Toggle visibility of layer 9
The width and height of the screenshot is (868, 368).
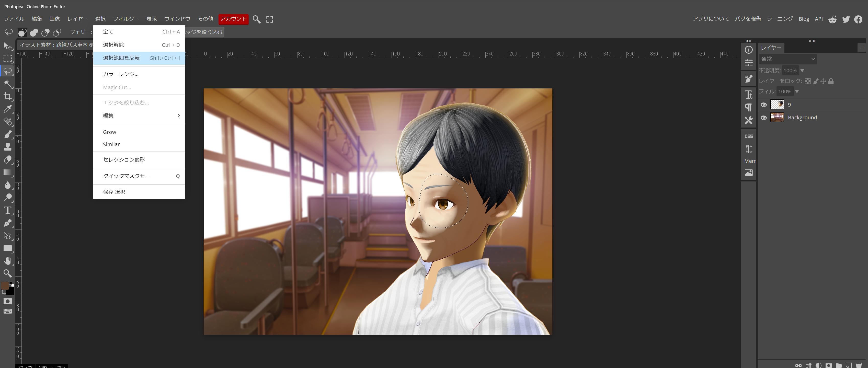763,105
